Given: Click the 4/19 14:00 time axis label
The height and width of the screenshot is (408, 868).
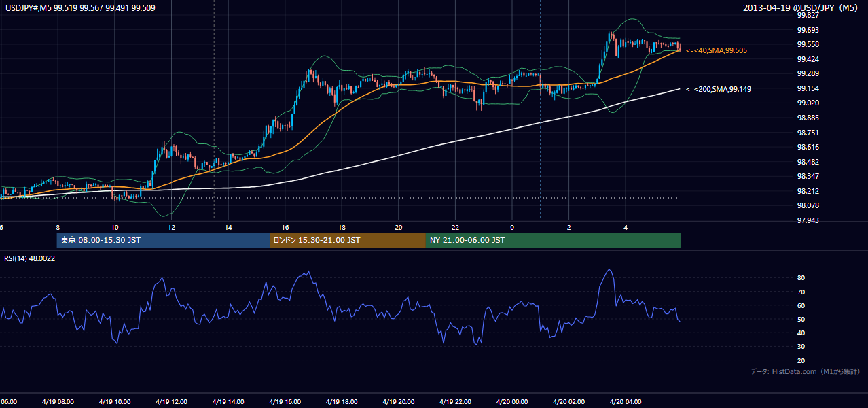Looking at the screenshot, I should click(x=228, y=402).
